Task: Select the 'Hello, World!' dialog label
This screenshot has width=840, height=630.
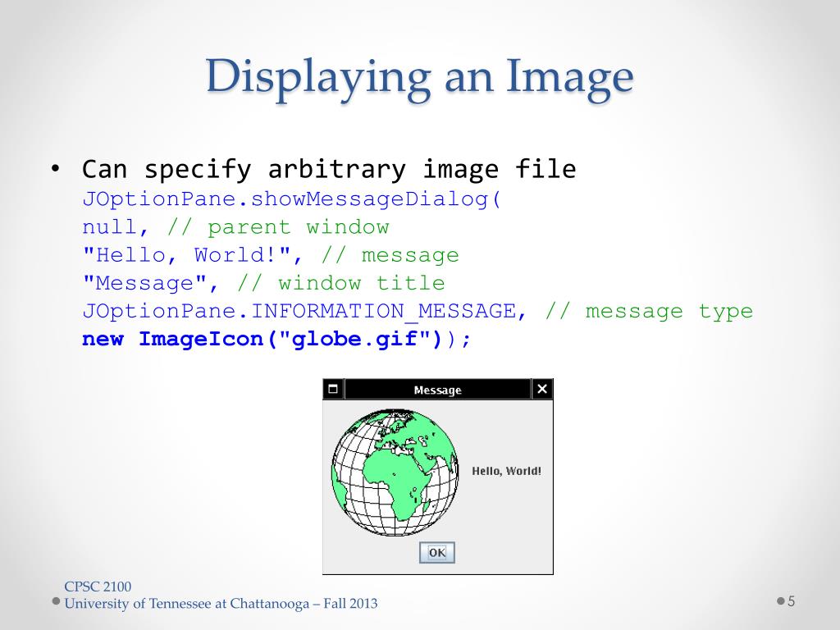Action: [x=506, y=471]
